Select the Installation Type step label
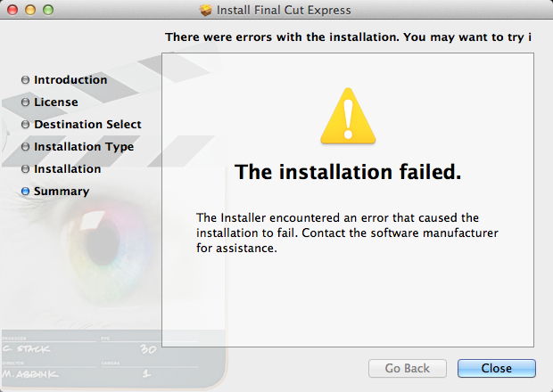 (x=84, y=147)
